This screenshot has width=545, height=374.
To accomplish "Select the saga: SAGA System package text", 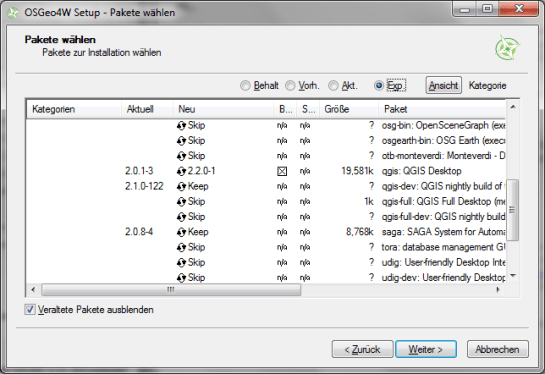I will 443,232.
